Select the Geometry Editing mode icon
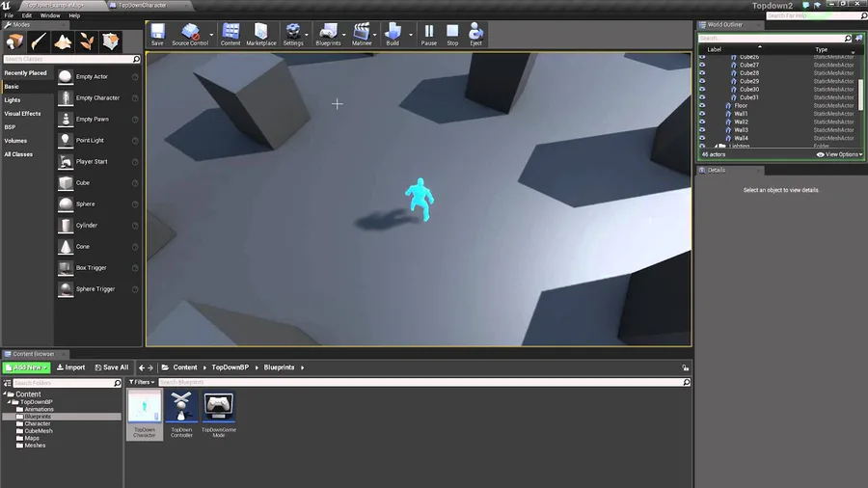 point(110,41)
